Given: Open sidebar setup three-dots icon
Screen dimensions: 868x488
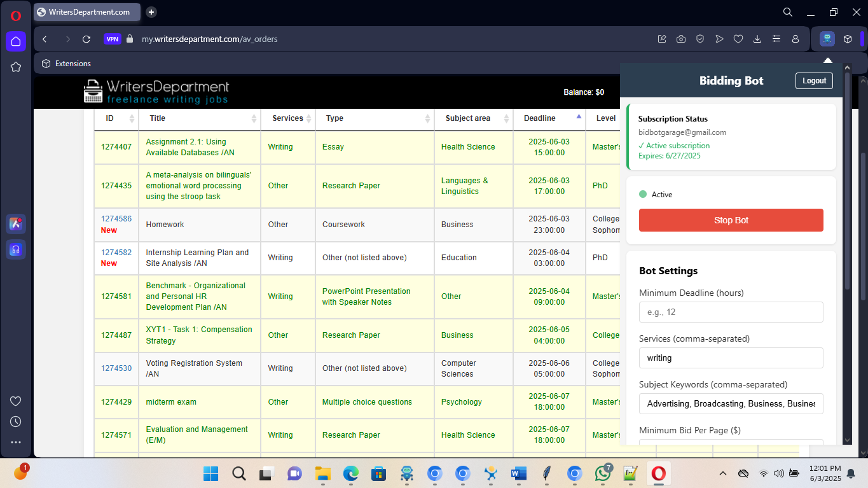Looking at the screenshot, I should (16, 442).
